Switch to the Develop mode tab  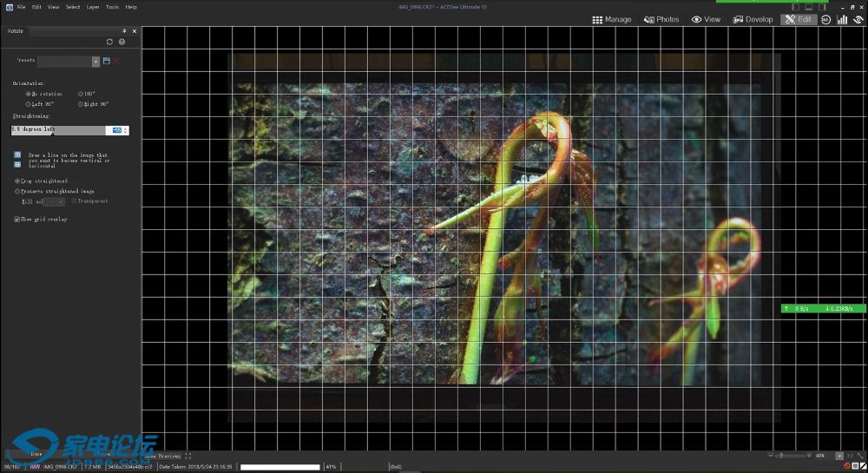(x=753, y=19)
